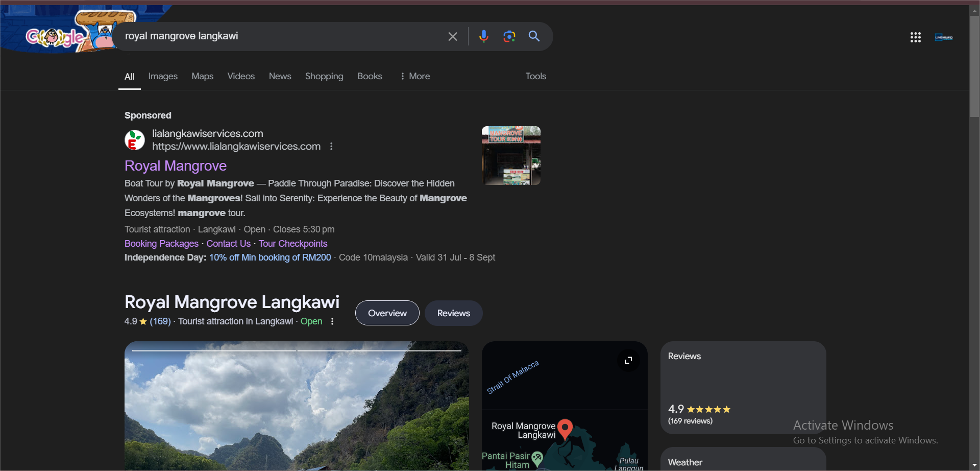Click the scrollbar up arrow
This screenshot has width=980, height=471.
974,11
